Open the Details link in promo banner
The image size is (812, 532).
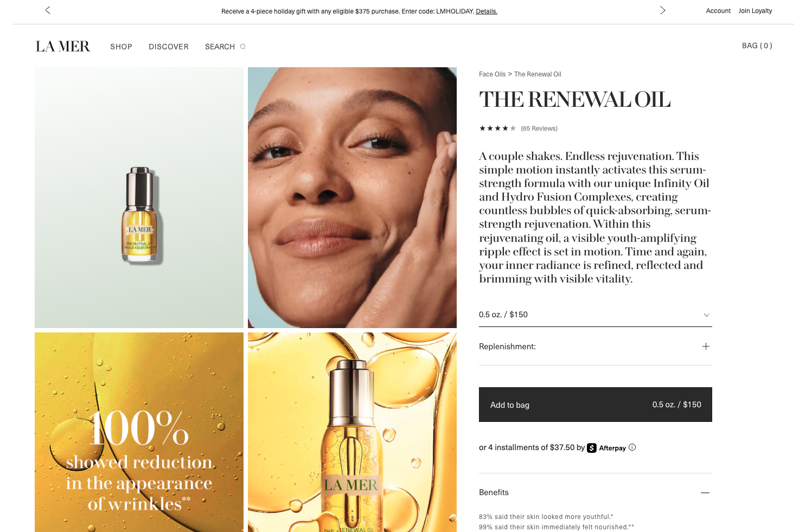point(487,11)
